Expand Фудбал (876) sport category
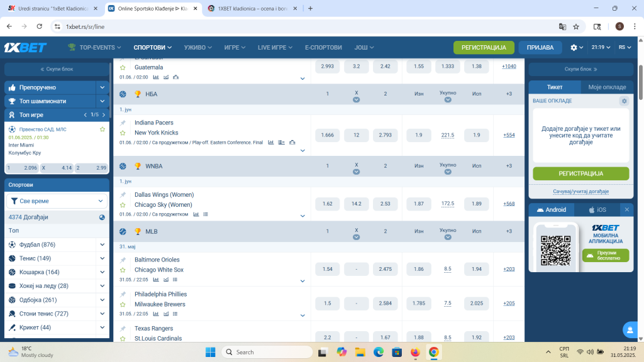The image size is (644, 362). [103, 244]
